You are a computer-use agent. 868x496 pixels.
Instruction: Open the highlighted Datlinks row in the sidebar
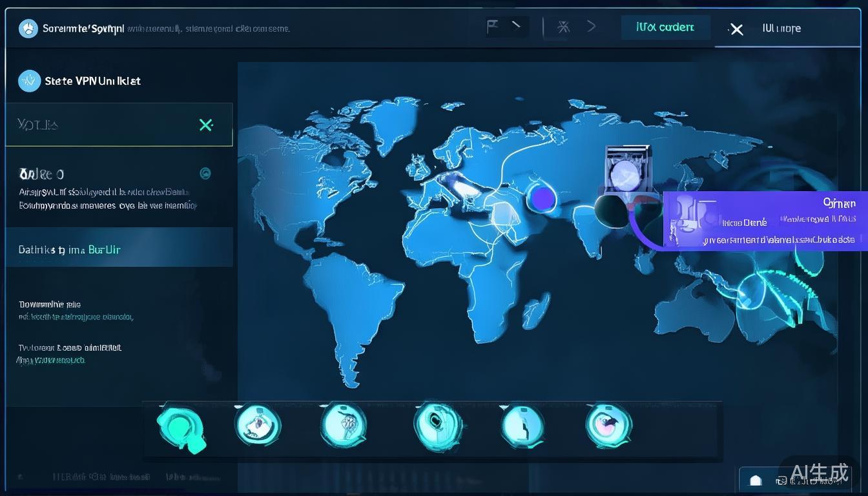point(119,249)
